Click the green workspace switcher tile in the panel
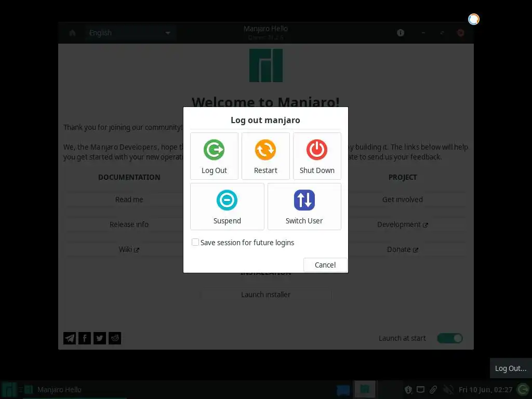The width and height of the screenshot is (532, 399). 365,389
